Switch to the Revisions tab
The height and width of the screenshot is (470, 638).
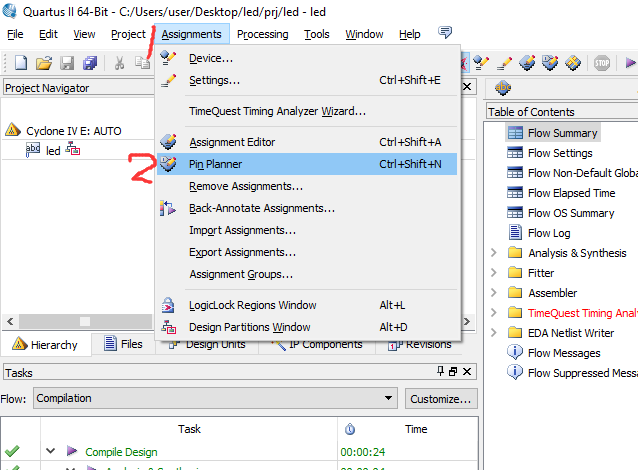coord(421,345)
